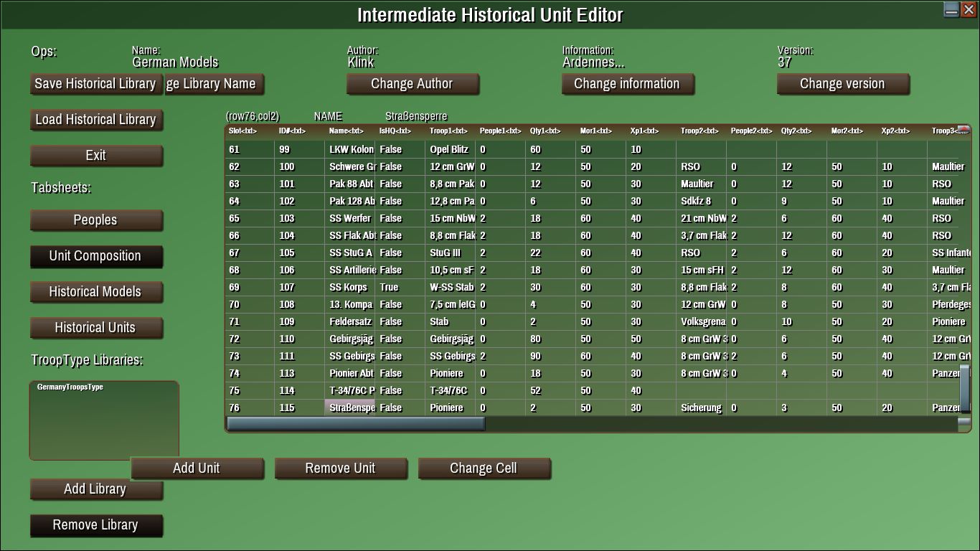Select the True IsHQ cell for SS Korps
This screenshot has height=551, width=980.
[400, 287]
